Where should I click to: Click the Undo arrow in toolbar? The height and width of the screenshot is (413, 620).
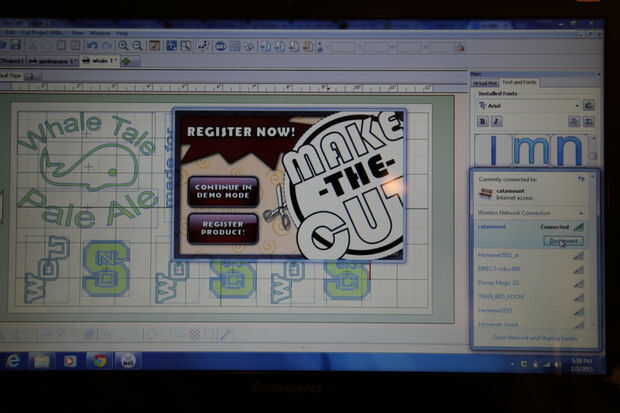pos(92,45)
